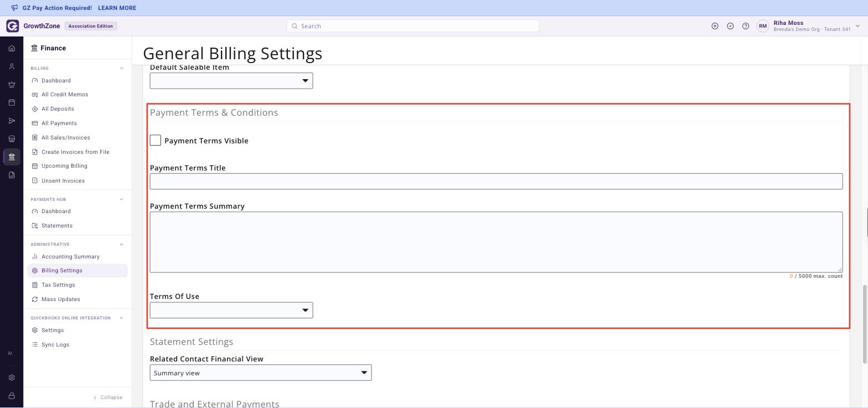Select Tax Settings in sidebar
868x408 pixels.
click(58, 285)
